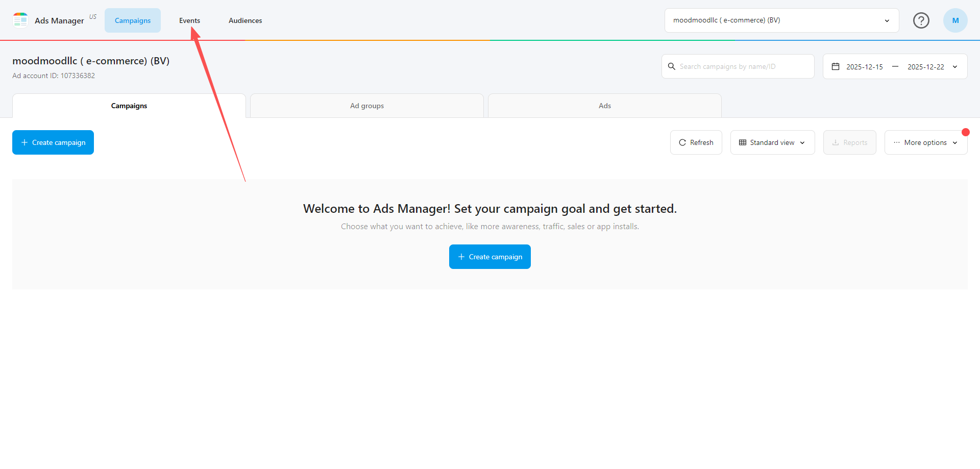Click the calendar icon in date range
Viewport: 980px width, 469px height.
(x=836, y=66)
